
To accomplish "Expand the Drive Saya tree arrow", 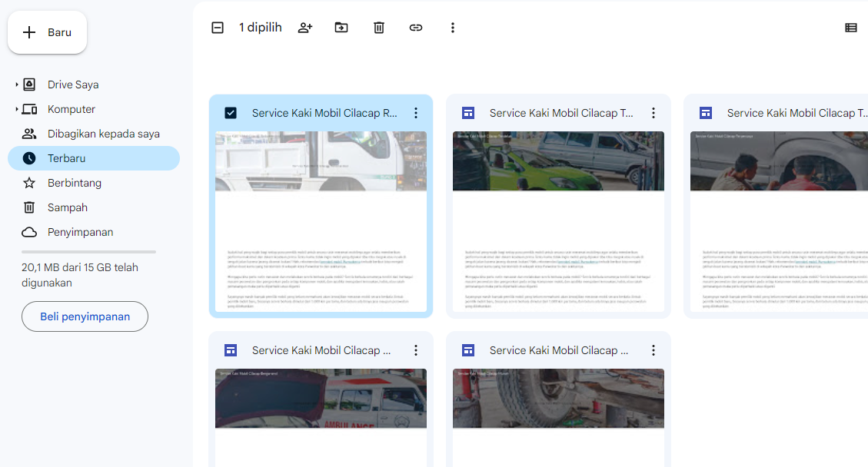I will point(17,84).
